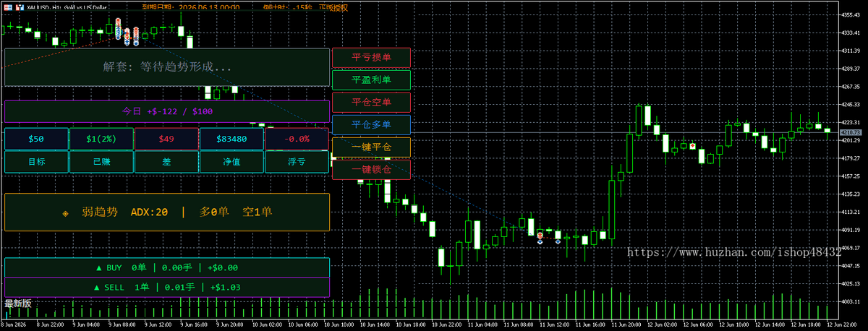Screen dimensions: 868x331
Task: Click the 目标 label cell
Action: [x=36, y=162]
